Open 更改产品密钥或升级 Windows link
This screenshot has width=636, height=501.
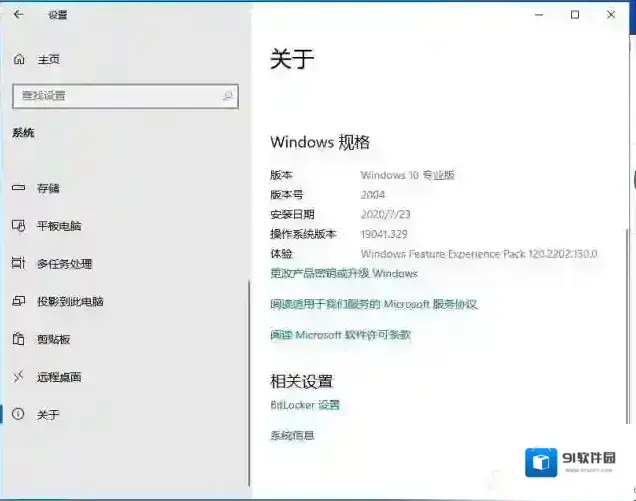coord(344,273)
